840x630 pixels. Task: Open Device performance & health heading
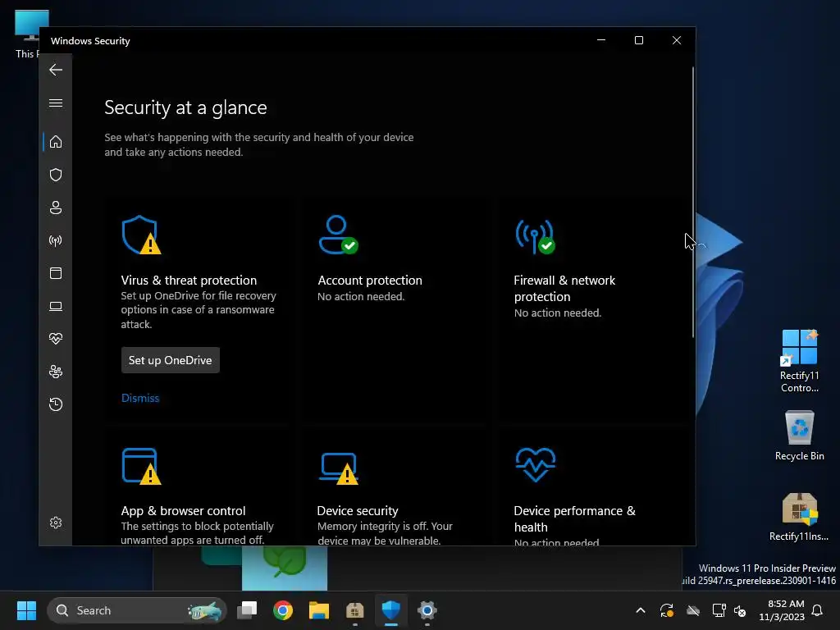click(574, 518)
